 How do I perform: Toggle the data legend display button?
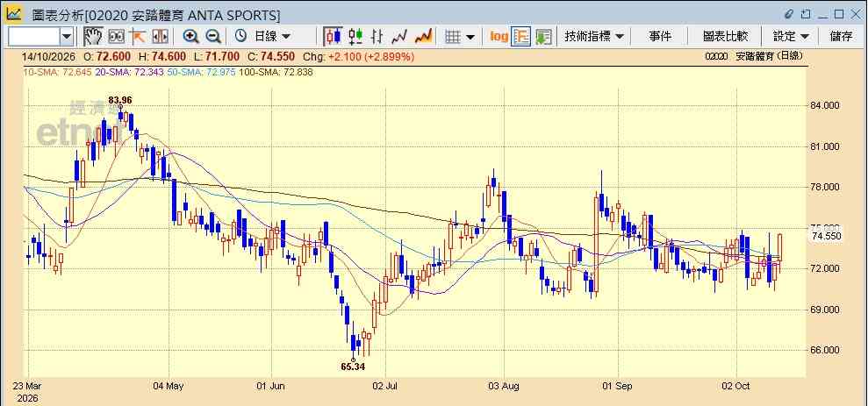521,37
